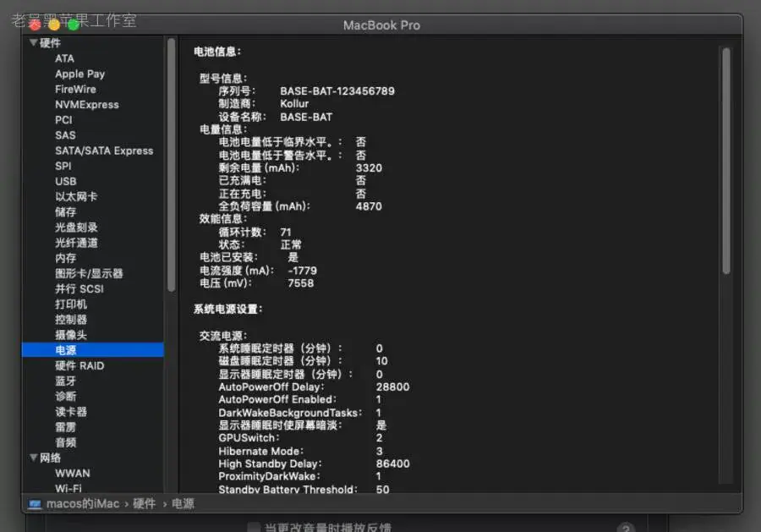This screenshot has height=532, width=761.
Task: Select 光纤通道 sidebar item
Action: click(x=76, y=243)
